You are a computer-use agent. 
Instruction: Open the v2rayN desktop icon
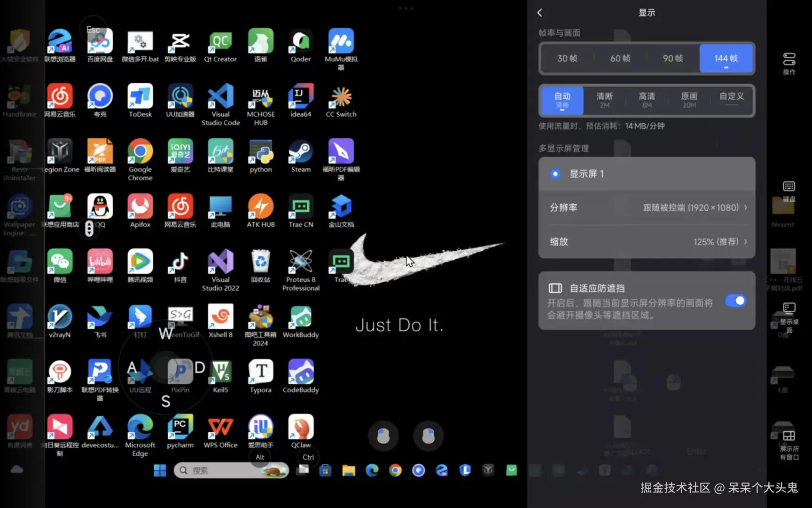(x=60, y=321)
